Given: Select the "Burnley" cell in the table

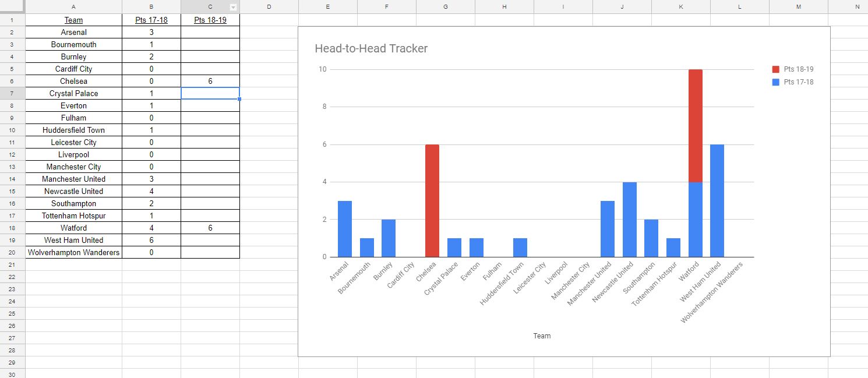Looking at the screenshot, I should click(73, 56).
